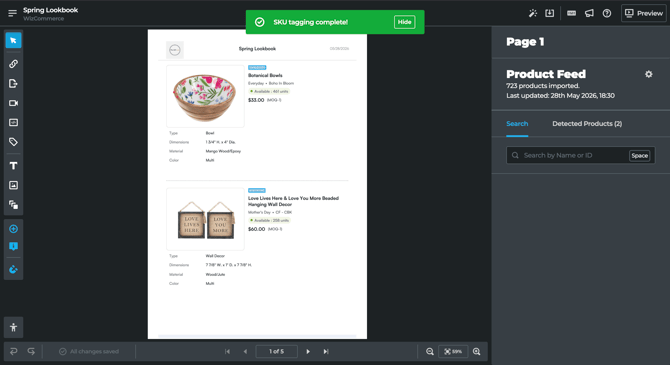
Task: Click the fit-to-screen 59% zoom button
Action: [x=453, y=351]
